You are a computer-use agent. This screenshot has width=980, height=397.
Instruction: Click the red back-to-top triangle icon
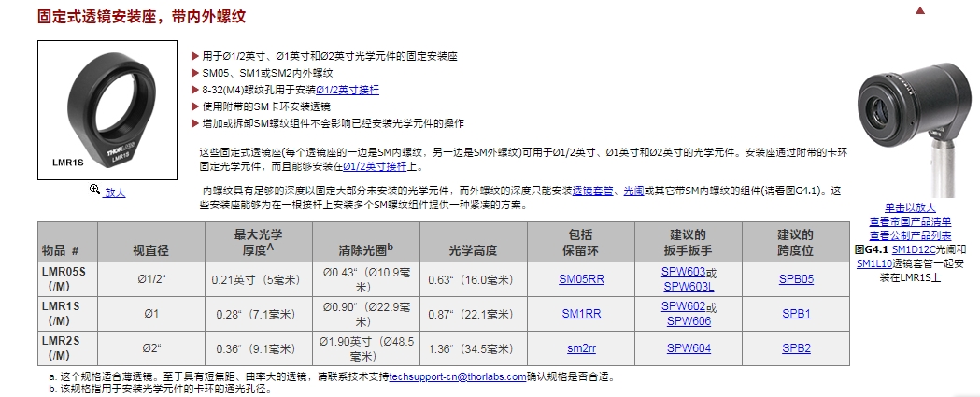click(x=919, y=10)
